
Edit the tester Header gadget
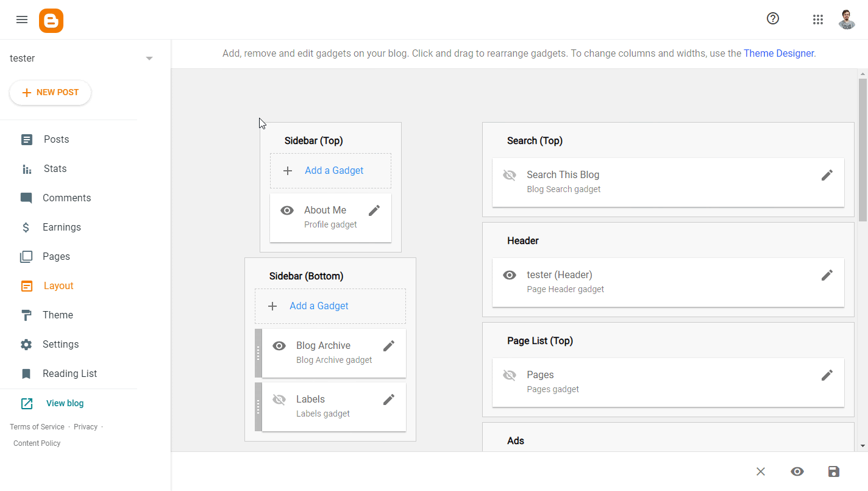[827, 275]
